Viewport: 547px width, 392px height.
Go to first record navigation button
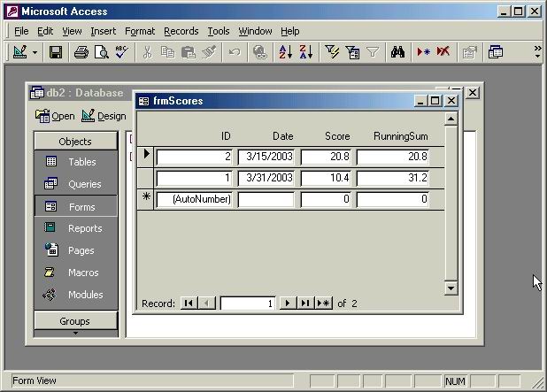189,304
